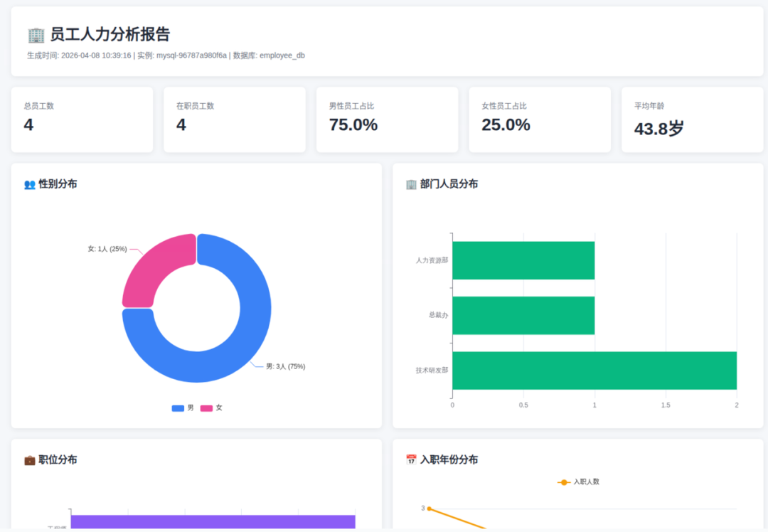The width and height of the screenshot is (768, 532).
Task: Click the generation info line with mysql-96787a980f6a
Action: 166,56
